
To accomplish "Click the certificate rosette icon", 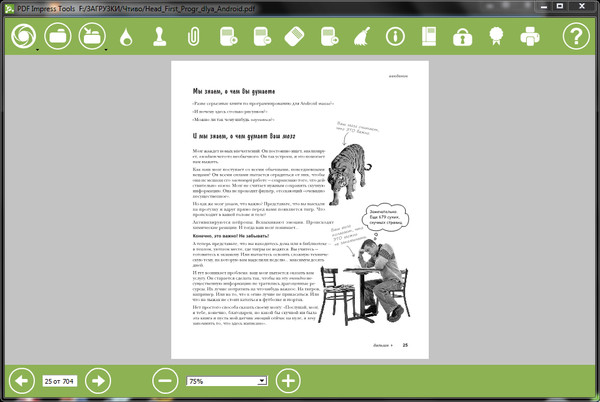I will [495, 38].
